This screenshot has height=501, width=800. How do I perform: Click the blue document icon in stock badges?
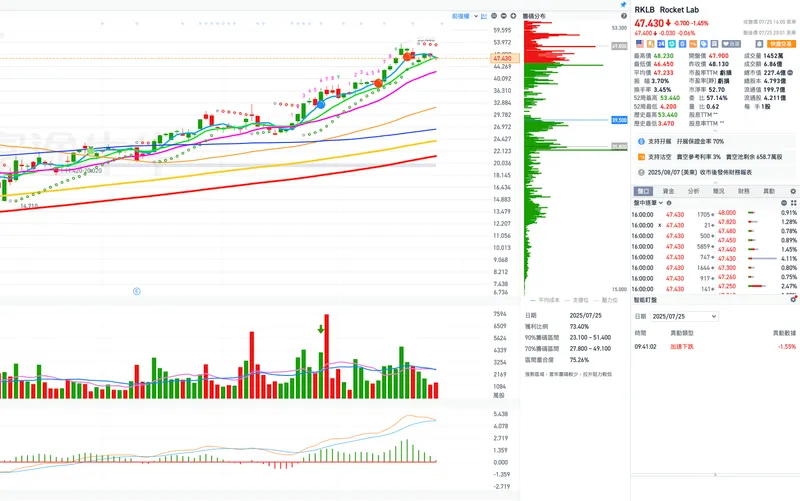click(683, 44)
